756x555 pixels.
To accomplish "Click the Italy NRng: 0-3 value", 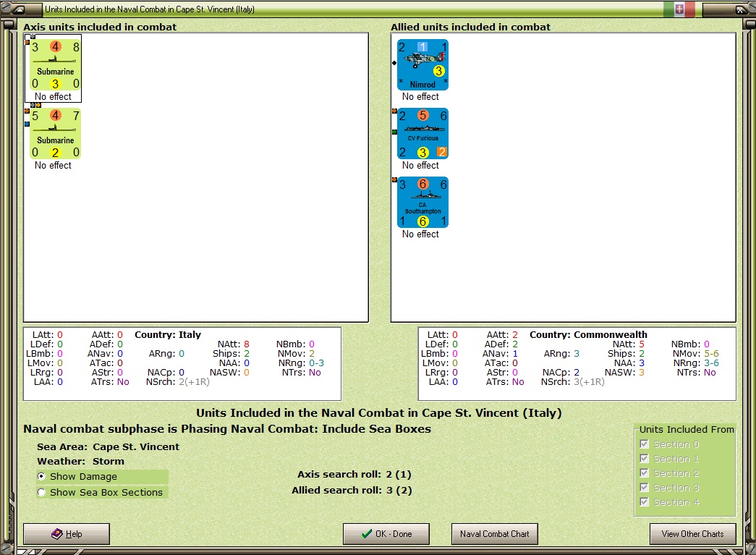I will click(x=317, y=363).
